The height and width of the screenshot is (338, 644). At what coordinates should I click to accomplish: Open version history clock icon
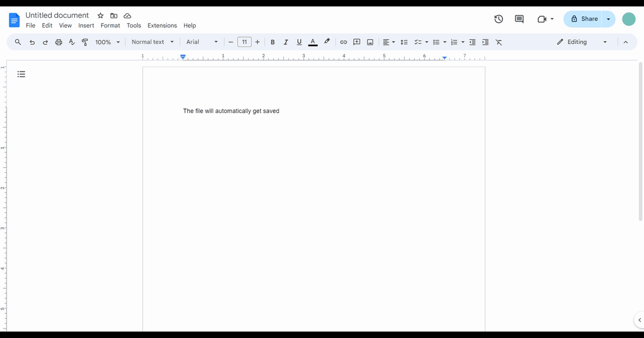(499, 19)
